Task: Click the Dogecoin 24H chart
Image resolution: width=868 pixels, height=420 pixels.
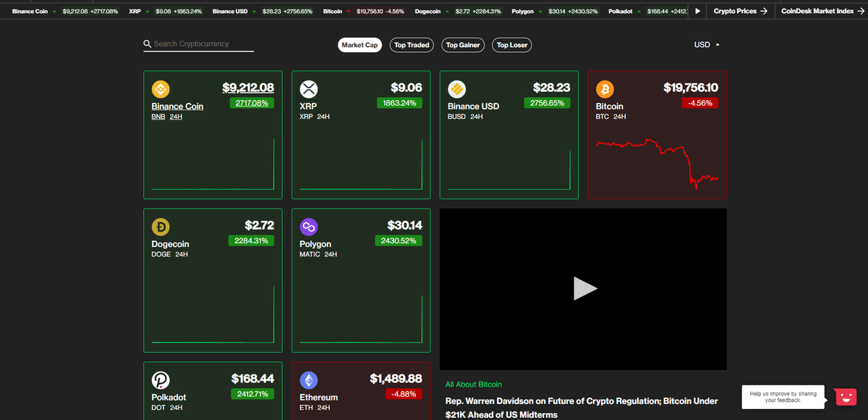Action: coord(213,314)
